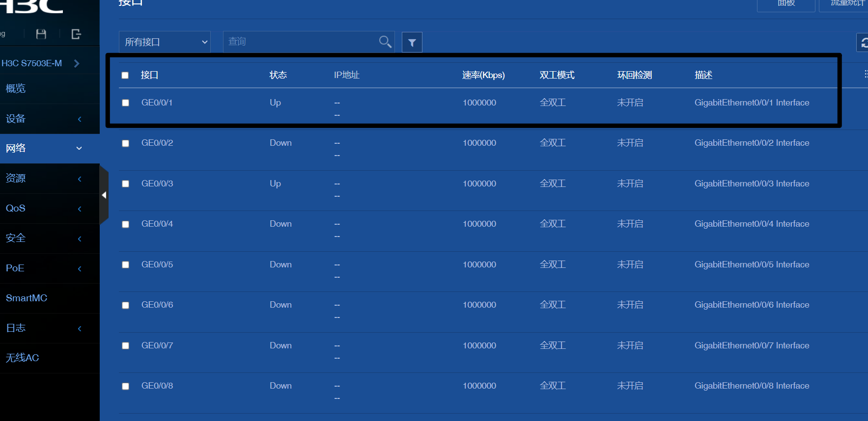This screenshot has width=868, height=421.
Task: Check the box for GE0/0/2
Action: tap(126, 143)
